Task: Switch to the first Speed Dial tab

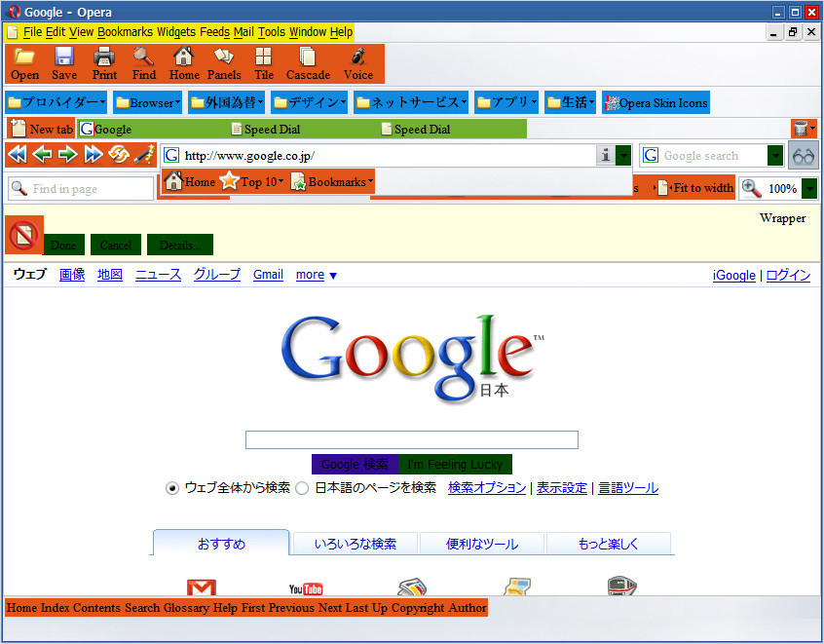Action: click(302, 129)
